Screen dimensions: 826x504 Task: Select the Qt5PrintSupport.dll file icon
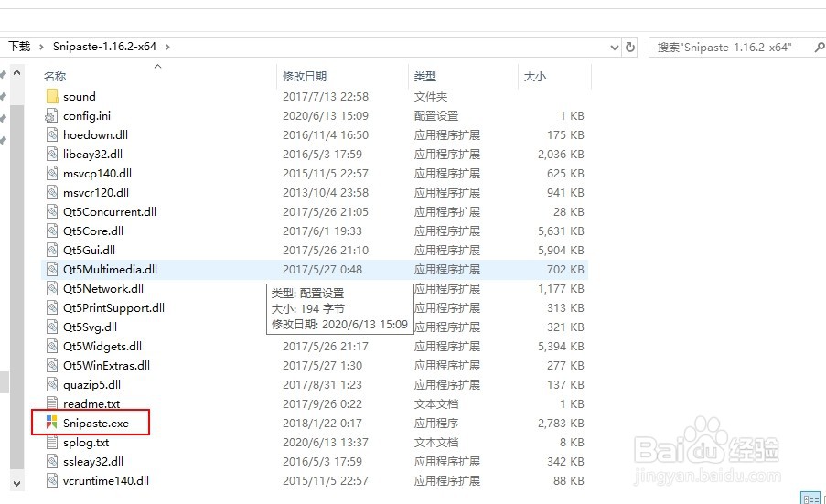(x=51, y=308)
